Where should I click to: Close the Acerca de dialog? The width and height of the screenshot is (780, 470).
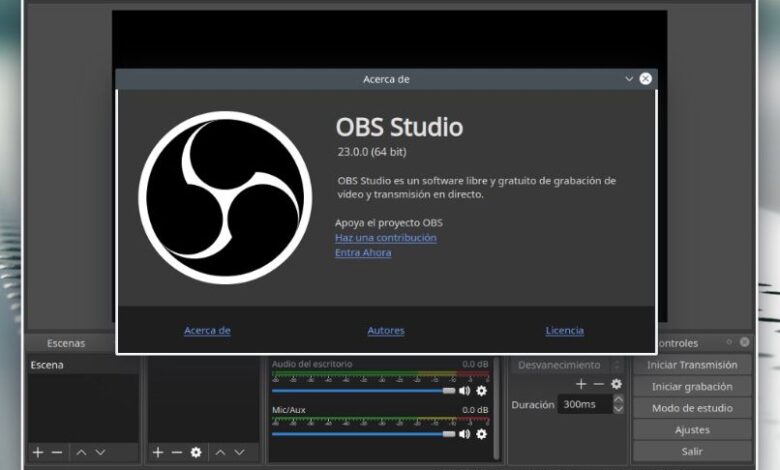coord(646,79)
